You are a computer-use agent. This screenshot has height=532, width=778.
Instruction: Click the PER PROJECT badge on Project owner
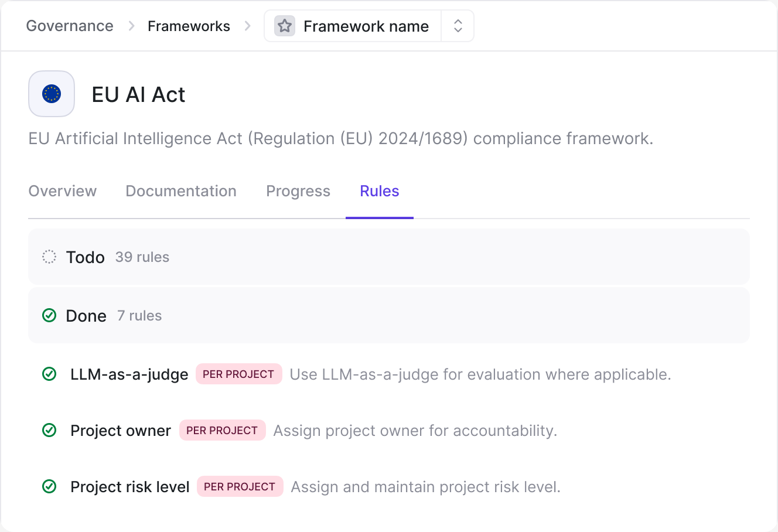222,430
